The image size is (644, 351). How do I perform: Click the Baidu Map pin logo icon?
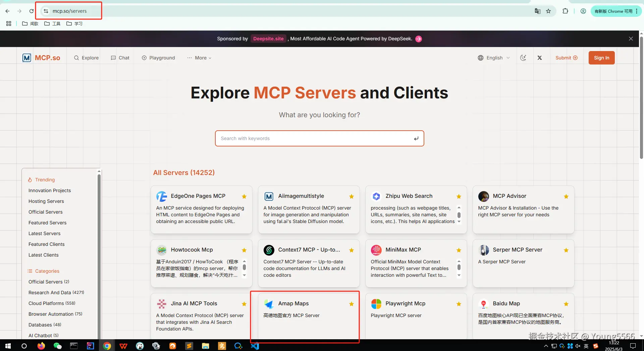[x=484, y=304]
